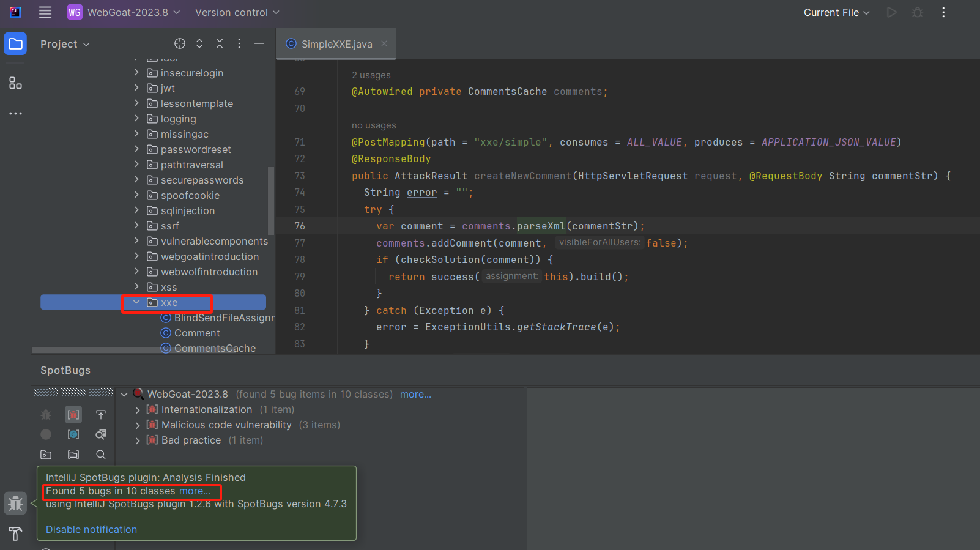This screenshot has width=980, height=550.
Task: Open the main hamburger menu
Action: [45, 12]
